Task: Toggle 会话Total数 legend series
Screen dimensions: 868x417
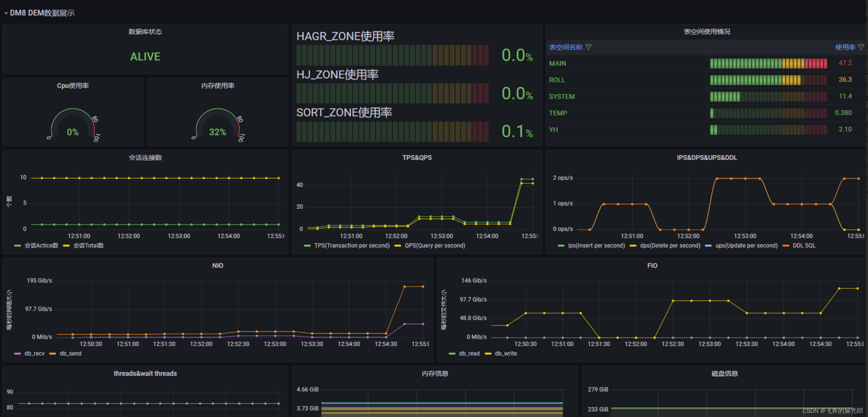Action: click(88, 245)
